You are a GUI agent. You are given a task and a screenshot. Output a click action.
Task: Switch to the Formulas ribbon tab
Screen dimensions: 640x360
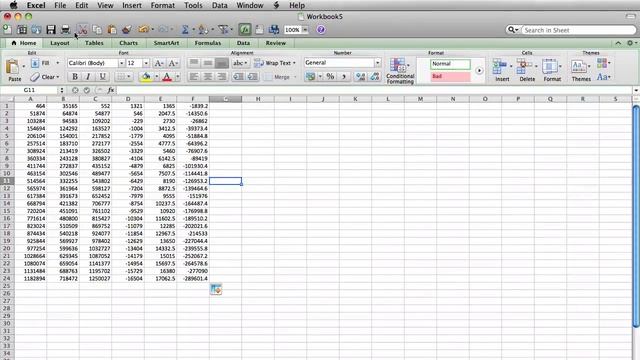click(208, 43)
